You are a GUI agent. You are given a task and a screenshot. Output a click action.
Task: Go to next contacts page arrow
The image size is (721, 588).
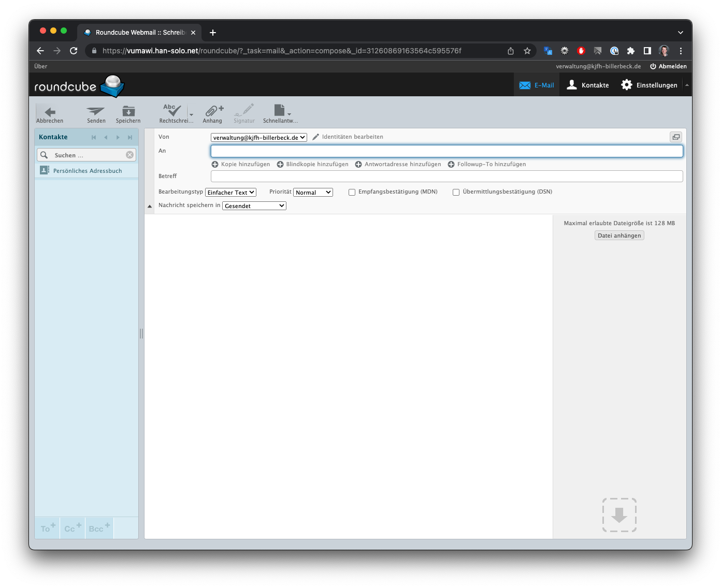118,137
